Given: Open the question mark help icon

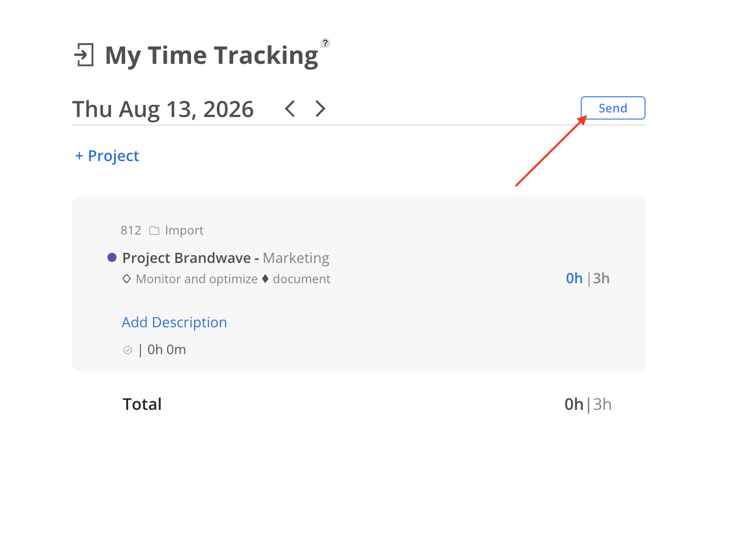Looking at the screenshot, I should (325, 43).
